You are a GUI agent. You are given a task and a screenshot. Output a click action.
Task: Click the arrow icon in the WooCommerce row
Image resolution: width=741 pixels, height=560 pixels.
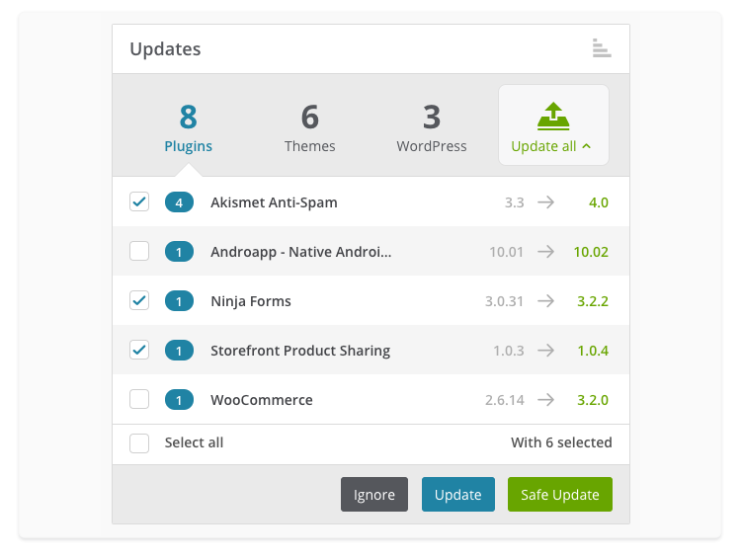point(545,400)
